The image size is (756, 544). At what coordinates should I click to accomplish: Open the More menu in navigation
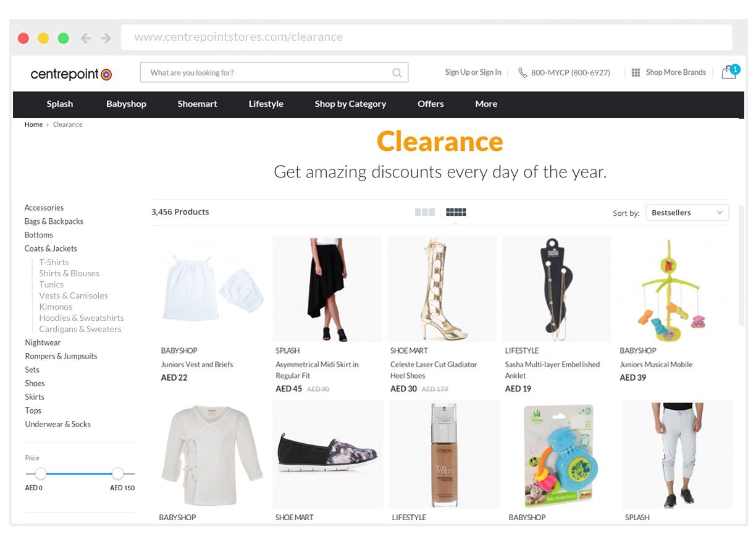486,104
